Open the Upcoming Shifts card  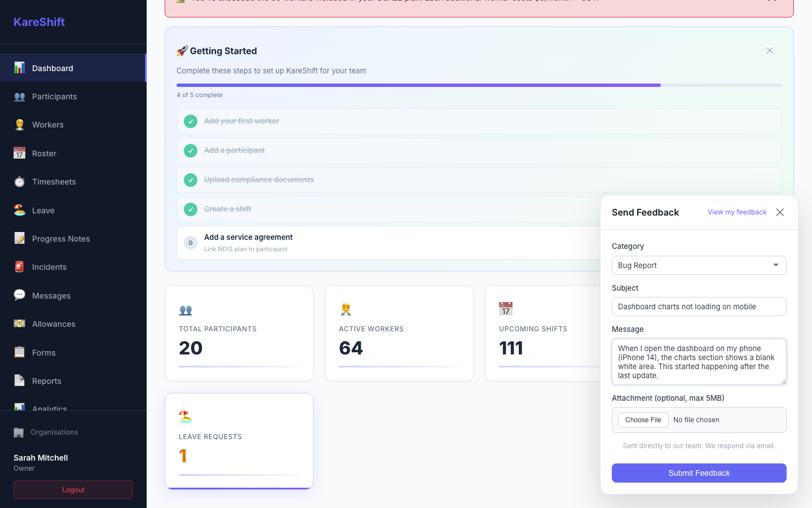click(x=543, y=333)
